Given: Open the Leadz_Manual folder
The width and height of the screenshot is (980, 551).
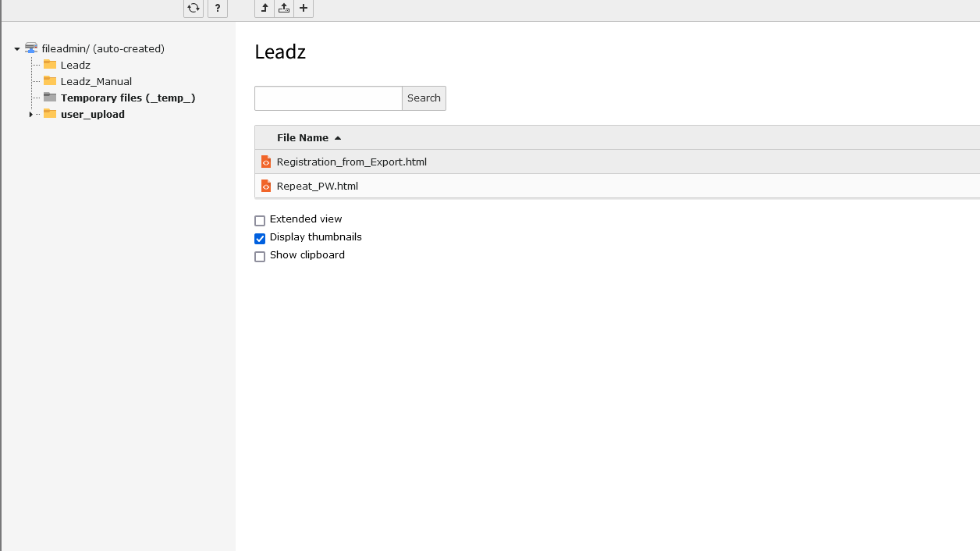Looking at the screenshot, I should pos(96,81).
